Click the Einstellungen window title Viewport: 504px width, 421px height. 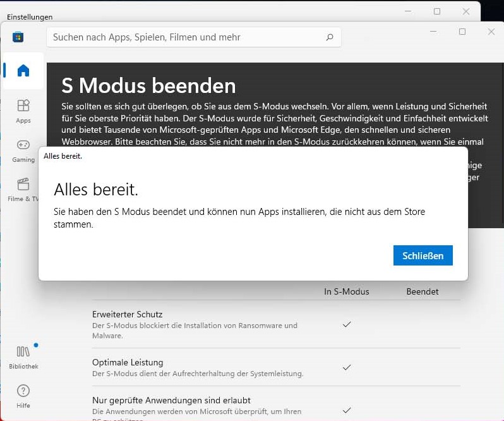point(30,16)
